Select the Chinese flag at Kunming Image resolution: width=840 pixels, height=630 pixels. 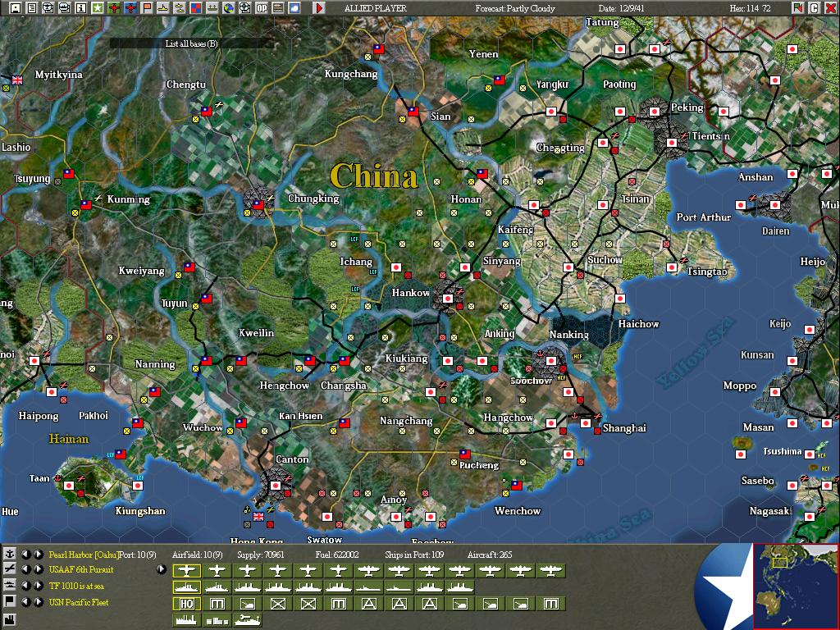click(85, 204)
